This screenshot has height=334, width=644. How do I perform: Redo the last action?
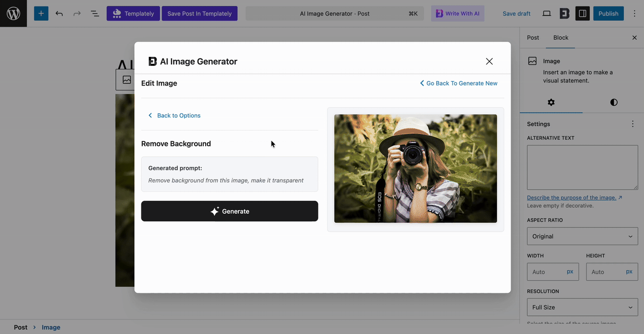pos(77,14)
